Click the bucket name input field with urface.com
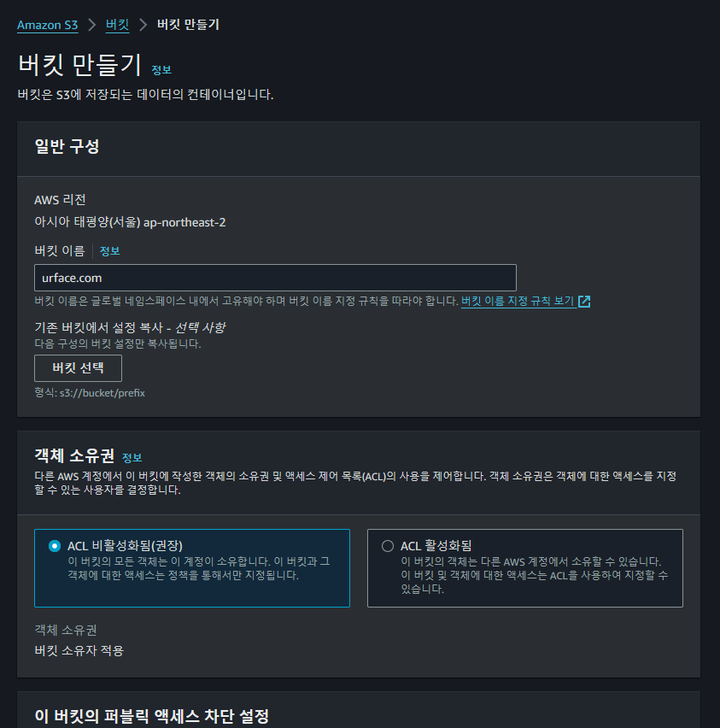This screenshot has height=728, width=720. (275, 278)
